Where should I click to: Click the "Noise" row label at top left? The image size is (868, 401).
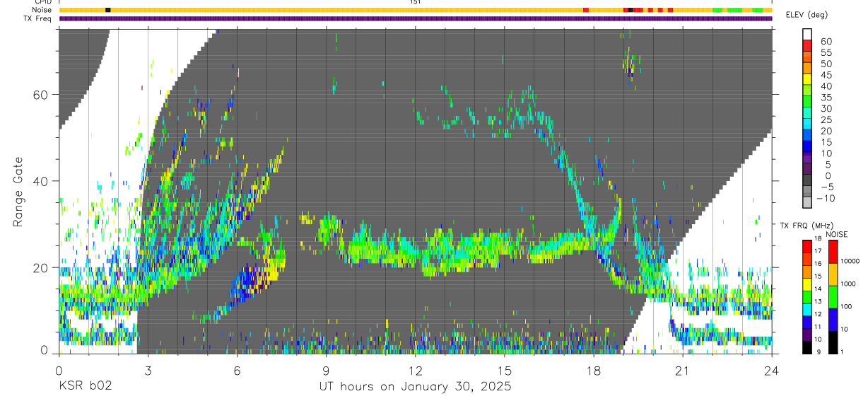(x=42, y=10)
